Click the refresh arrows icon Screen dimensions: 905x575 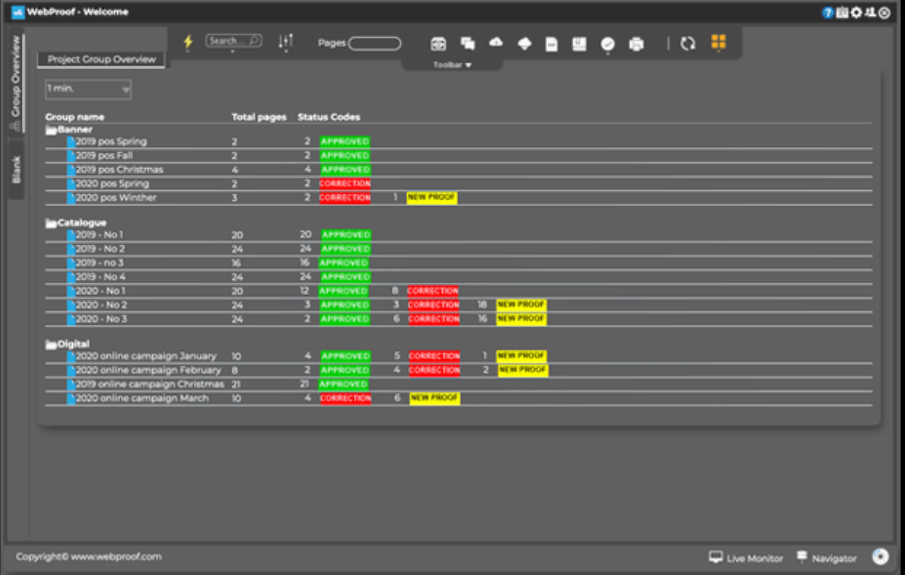(x=687, y=43)
